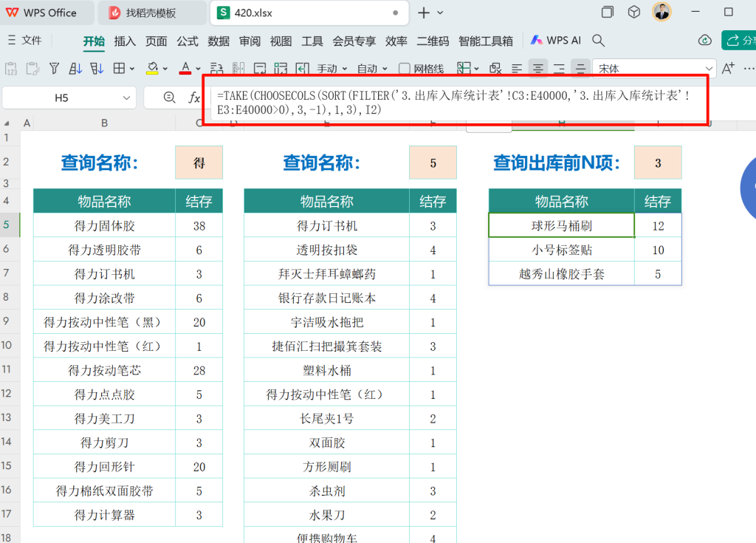Viewport: 756px width, 543px height.
Task: Select the query cell containing 得
Action: [199, 163]
